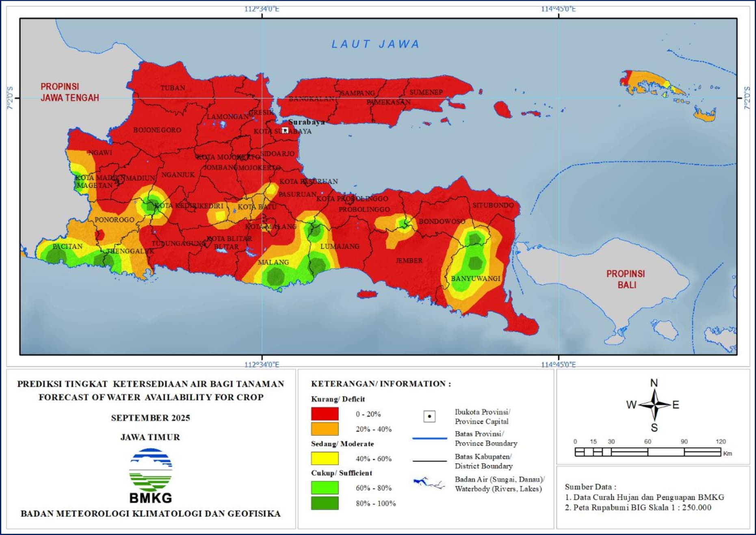Click the province boundary blue line sample
Viewport: 756px width, 535px height.
(x=430, y=438)
